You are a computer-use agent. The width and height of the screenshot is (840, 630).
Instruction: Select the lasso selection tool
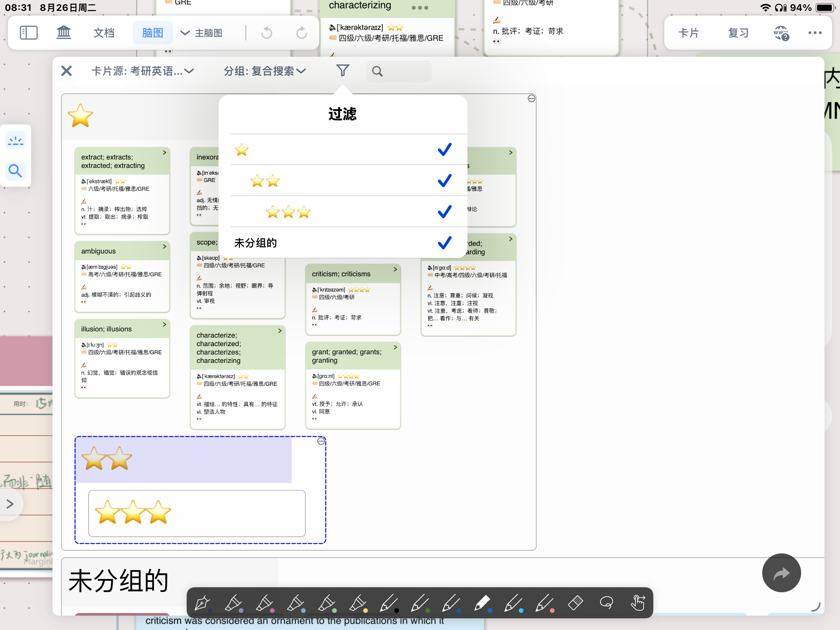606,603
